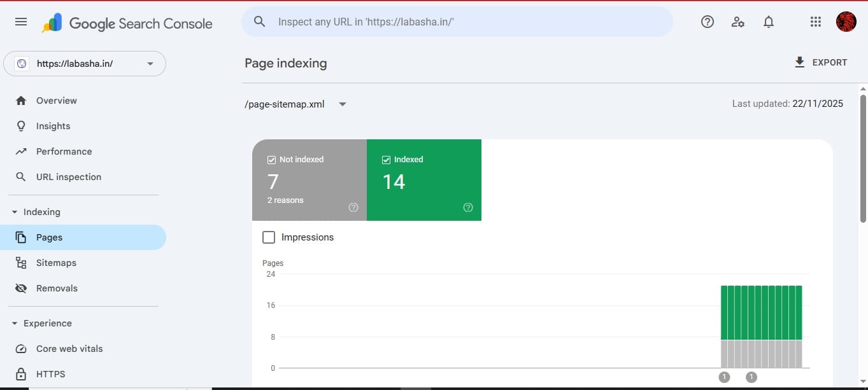Go to the Performance section

[64, 151]
